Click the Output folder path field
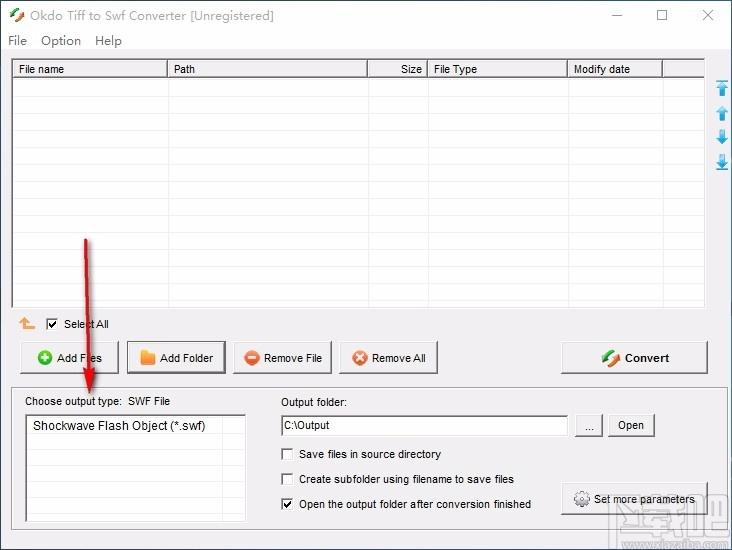Viewport: 732px width, 550px height. click(425, 426)
